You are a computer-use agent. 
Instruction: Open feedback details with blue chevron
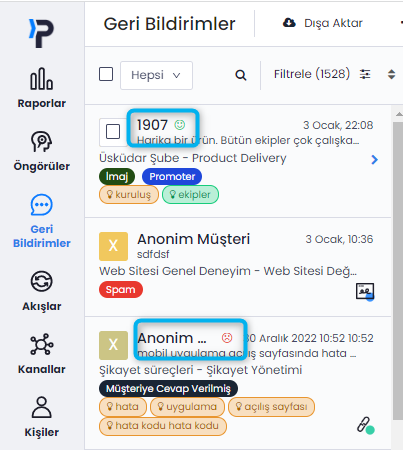[x=374, y=160]
